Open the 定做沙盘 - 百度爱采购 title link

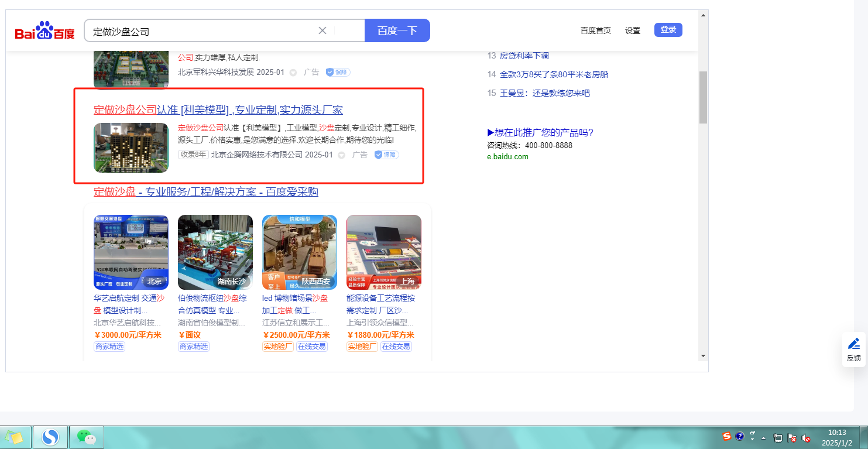point(206,192)
